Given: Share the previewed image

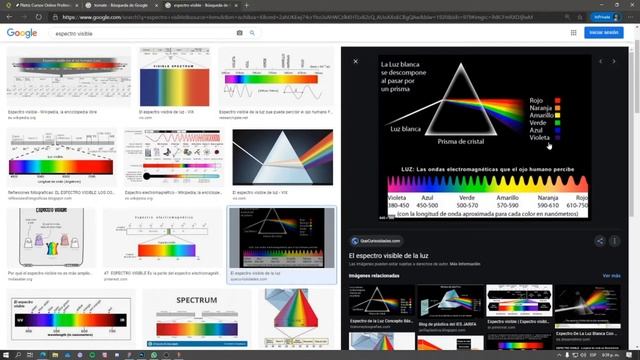Looking at the screenshot, I should pyautogui.click(x=600, y=241).
